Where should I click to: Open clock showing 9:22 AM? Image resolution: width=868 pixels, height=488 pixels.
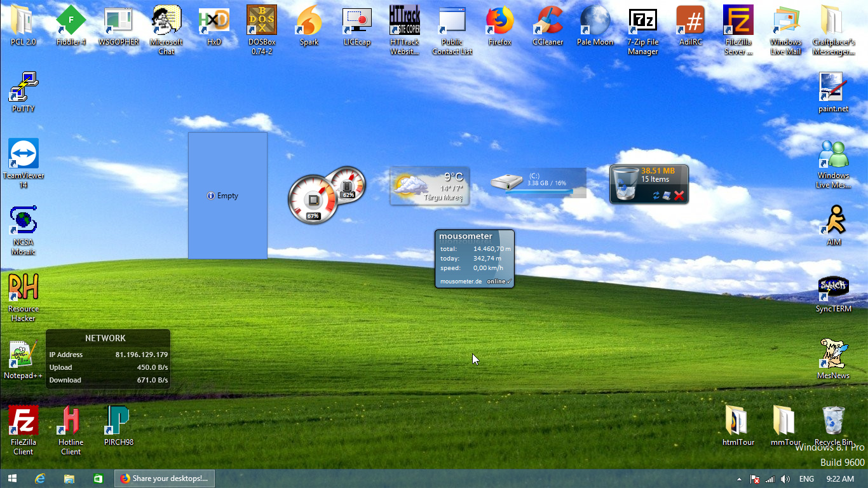(x=840, y=479)
